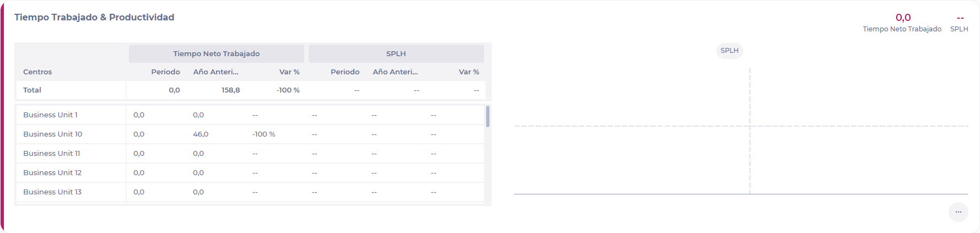The height and width of the screenshot is (233, 980).
Task: Click the table's vertical scrollbar thumb
Action: [x=488, y=116]
